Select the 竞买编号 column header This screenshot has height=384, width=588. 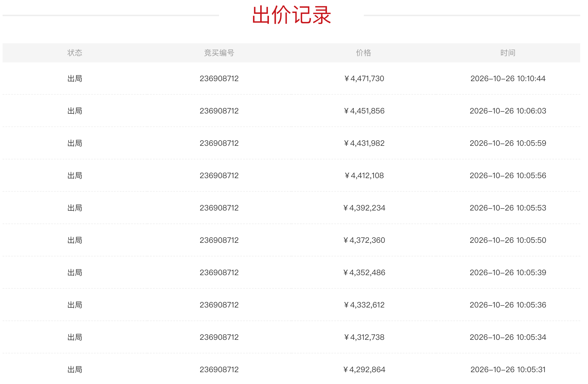[x=219, y=53]
